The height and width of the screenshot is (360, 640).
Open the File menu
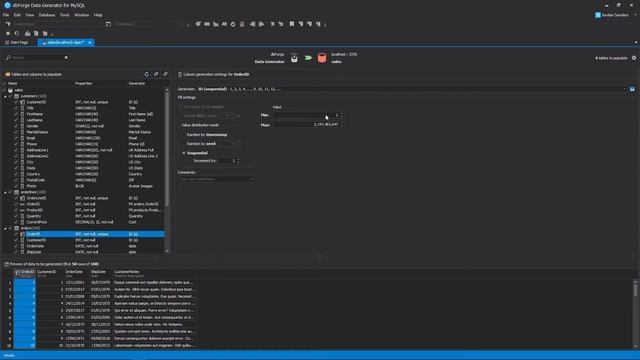[x=6, y=15]
